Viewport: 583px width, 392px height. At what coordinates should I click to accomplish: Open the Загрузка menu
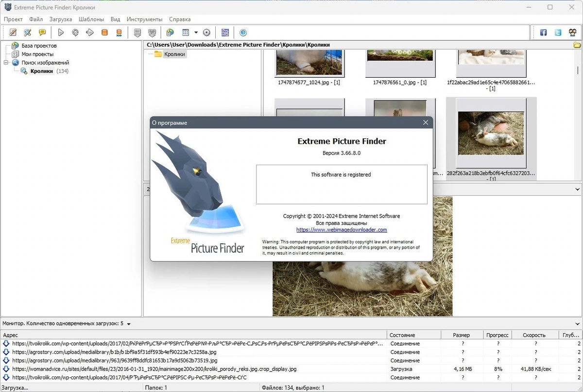point(61,19)
